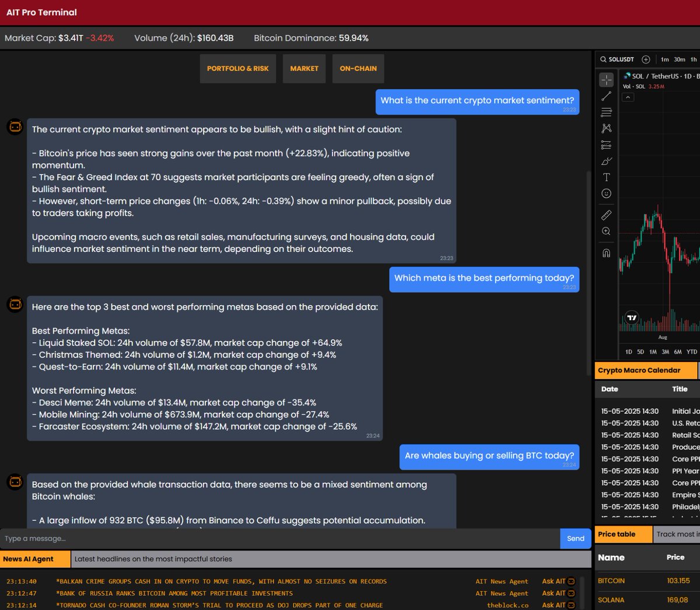Image resolution: width=700 pixels, height=610 pixels.
Task: Click the add symbol plus icon
Action: click(646, 59)
